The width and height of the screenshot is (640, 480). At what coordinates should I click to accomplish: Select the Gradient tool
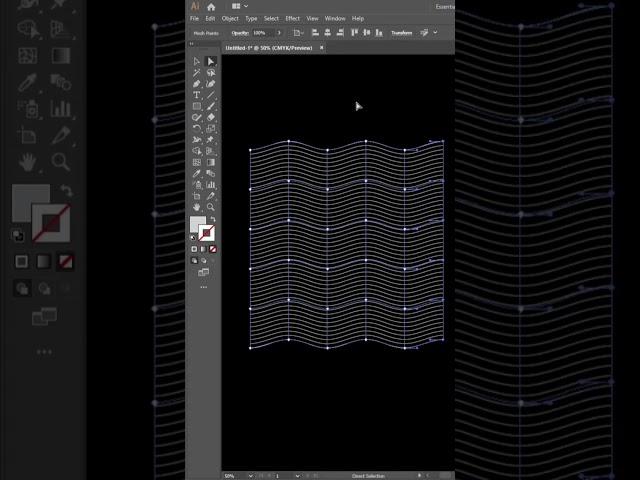click(x=211, y=162)
